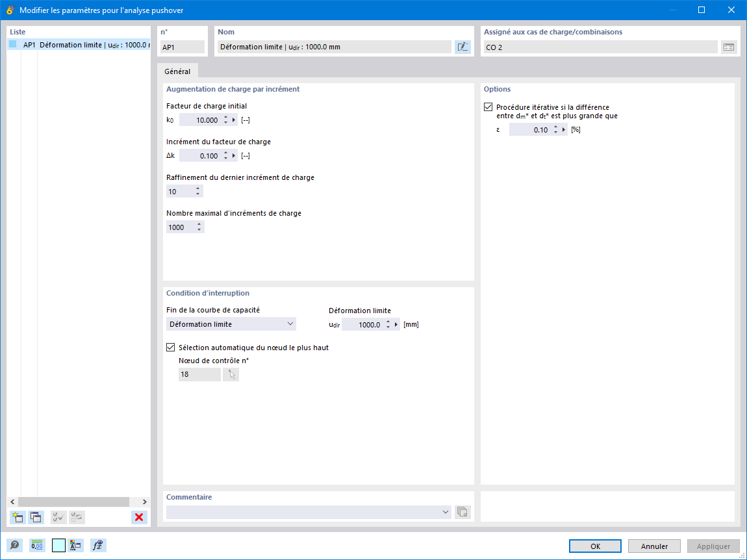This screenshot has height=560, width=747.
Task: Click the udir field showing 1000.0
Action: 363,325
